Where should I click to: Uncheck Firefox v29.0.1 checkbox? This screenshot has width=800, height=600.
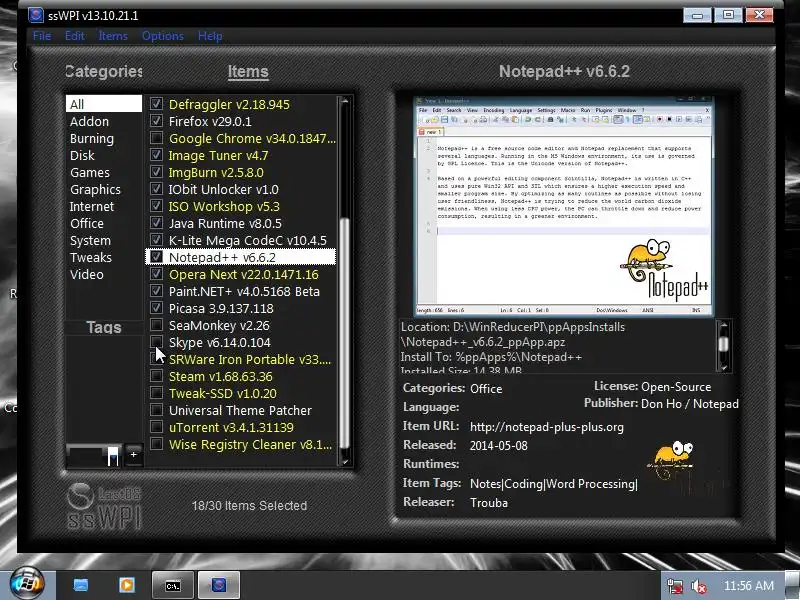point(156,121)
